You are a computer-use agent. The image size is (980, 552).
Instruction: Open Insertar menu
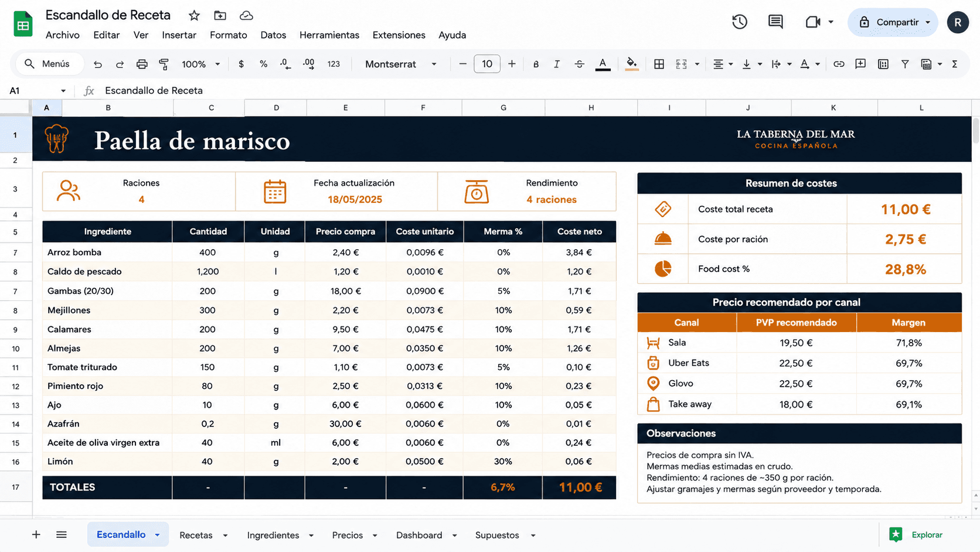pyautogui.click(x=179, y=35)
